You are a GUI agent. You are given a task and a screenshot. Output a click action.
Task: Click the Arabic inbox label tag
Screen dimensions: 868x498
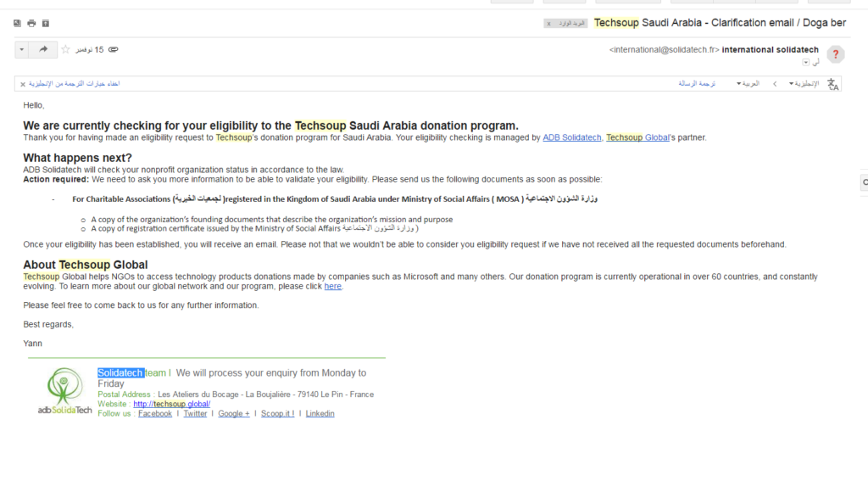(x=572, y=23)
